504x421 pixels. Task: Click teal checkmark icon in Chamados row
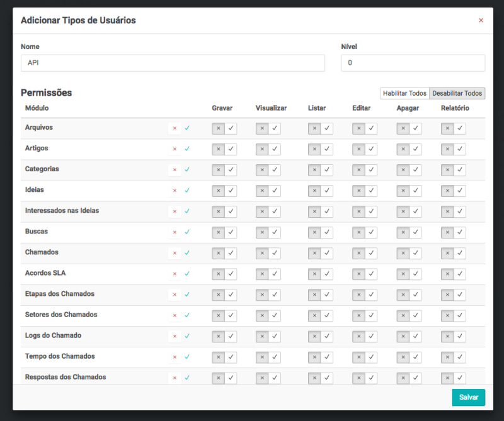[x=187, y=253]
